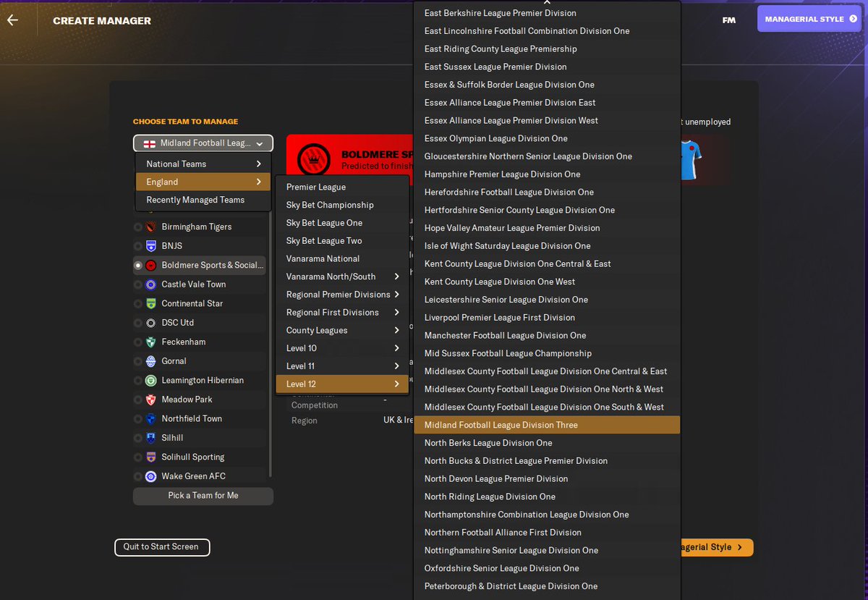
Task: Click Pick a Team for Me
Action: [203, 496]
